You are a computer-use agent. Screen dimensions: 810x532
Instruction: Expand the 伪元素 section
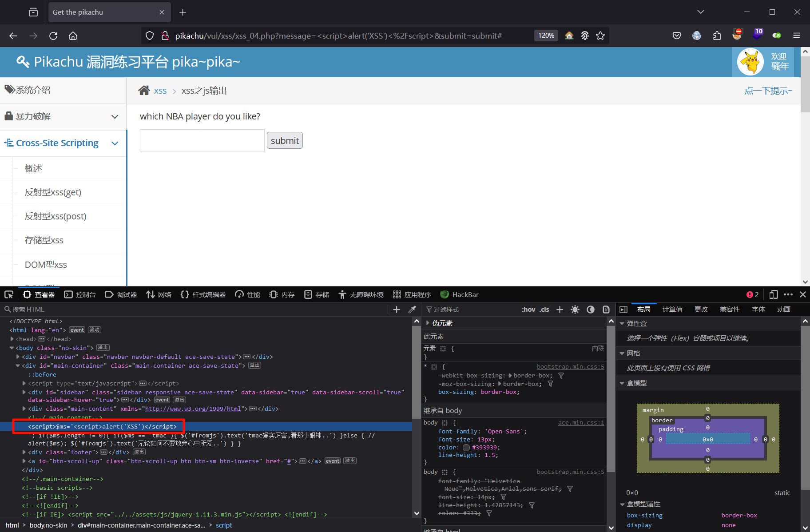click(x=428, y=323)
